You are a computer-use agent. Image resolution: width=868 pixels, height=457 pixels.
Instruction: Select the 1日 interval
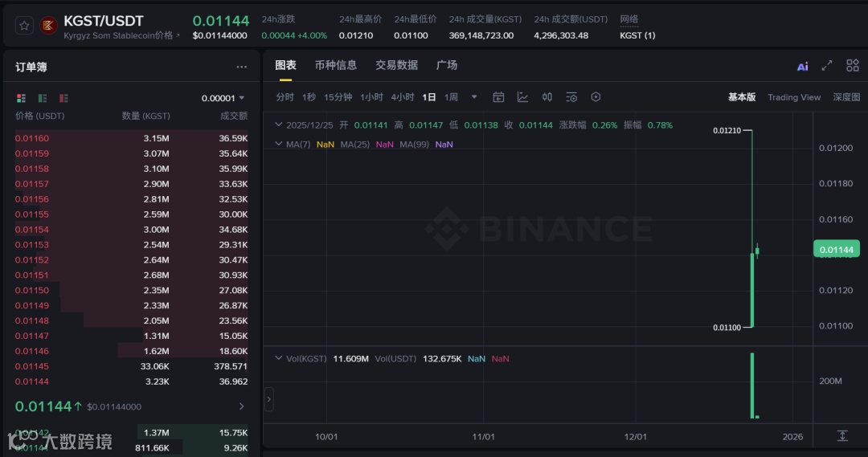(429, 97)
